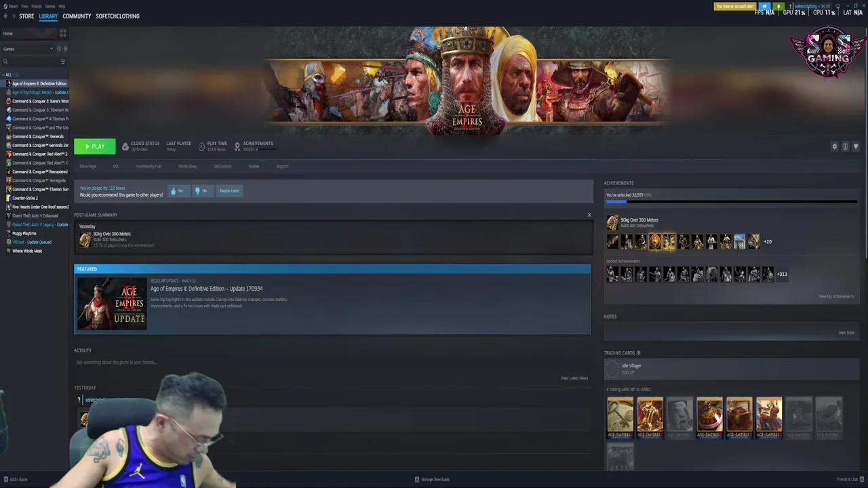The width and height of the screenshot is (868, 488).
Task: Select Command & Conquer: Generals
Action: pyautogui.click(x=35, y=136)
